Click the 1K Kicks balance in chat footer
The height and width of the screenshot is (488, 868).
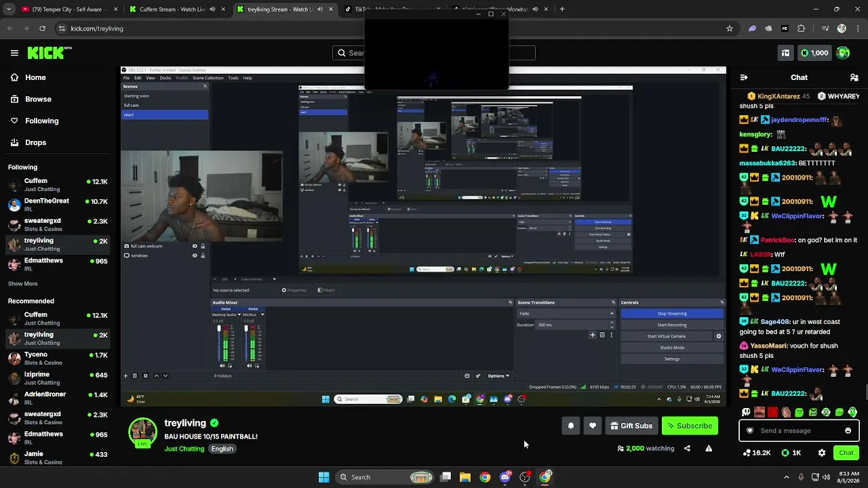[x=791, y=453]
